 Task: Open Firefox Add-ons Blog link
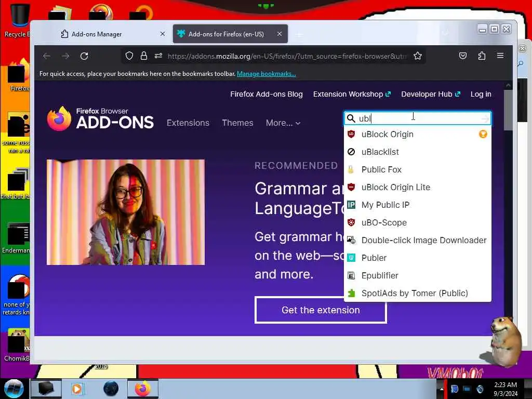267,94
